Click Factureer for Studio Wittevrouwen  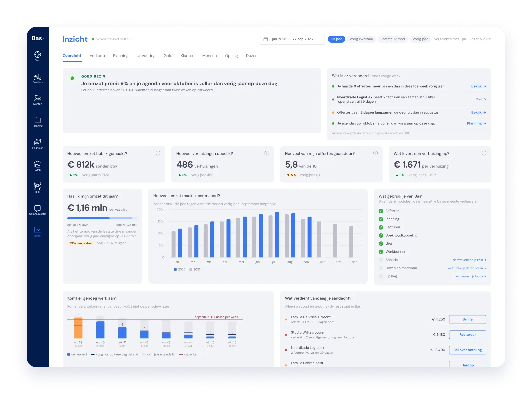tap(467, 335)
